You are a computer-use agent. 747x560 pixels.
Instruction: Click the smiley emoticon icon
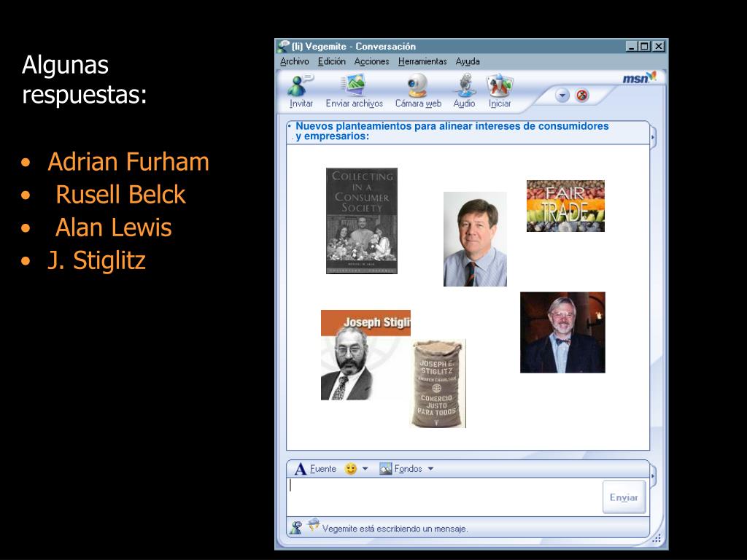351,469
